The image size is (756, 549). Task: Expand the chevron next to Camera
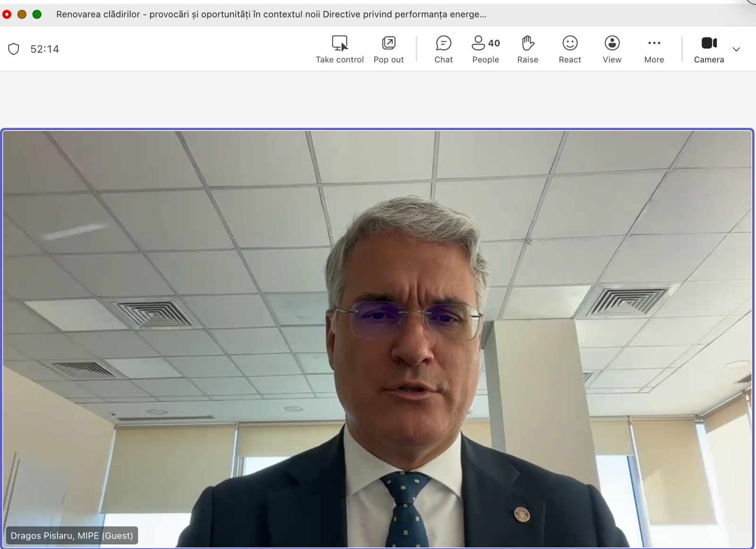tap(736, 49)
